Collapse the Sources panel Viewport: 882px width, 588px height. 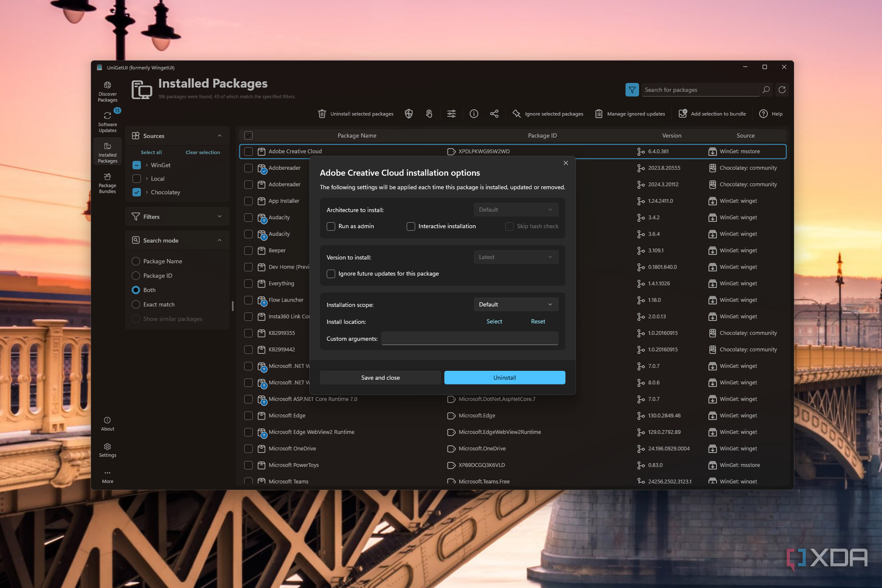pos(220,136)
